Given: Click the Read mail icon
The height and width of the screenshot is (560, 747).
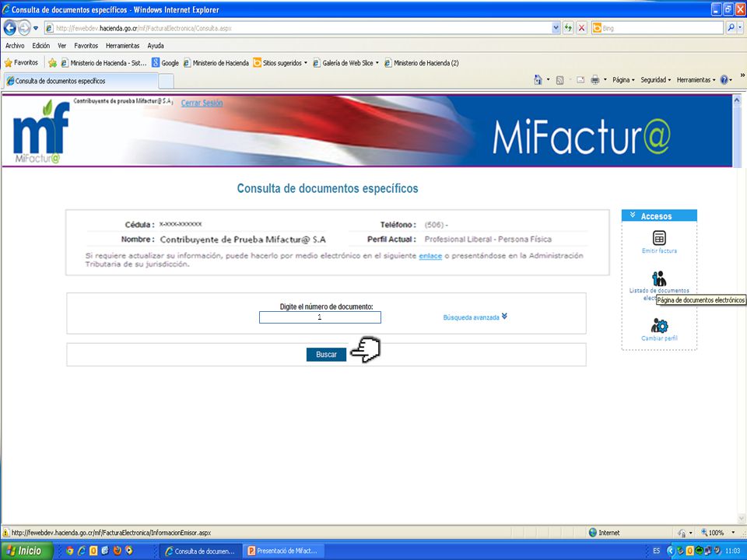Looking at the screenshot, I should (x=580, y=80).
